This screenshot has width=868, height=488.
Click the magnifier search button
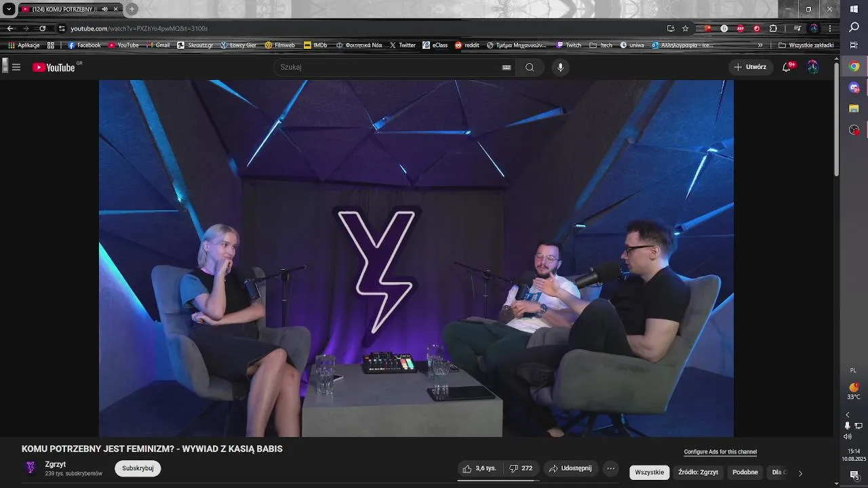point(530,67)
